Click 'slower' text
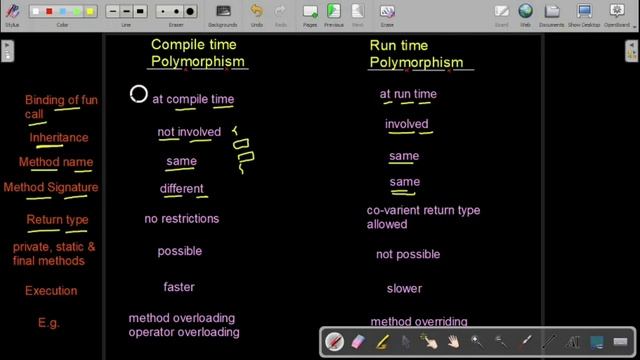Screen dimensions: 640x360 404,289
